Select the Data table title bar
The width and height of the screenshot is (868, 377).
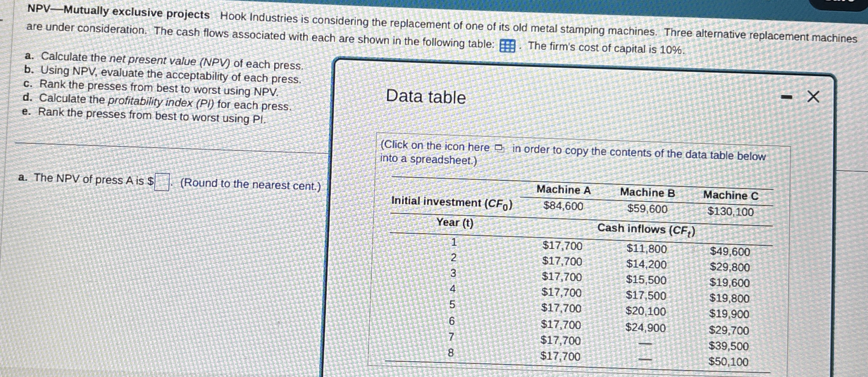[x=426, y=96]
